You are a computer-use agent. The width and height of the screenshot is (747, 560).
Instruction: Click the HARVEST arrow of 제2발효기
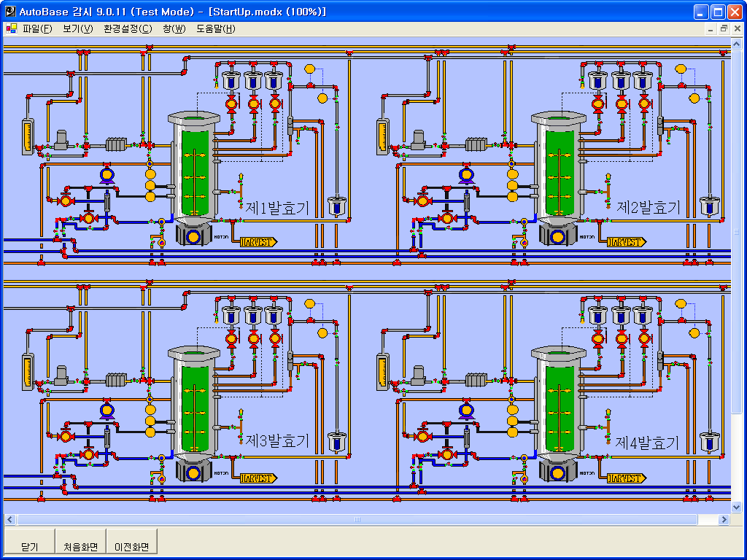(x=626, y=241)
